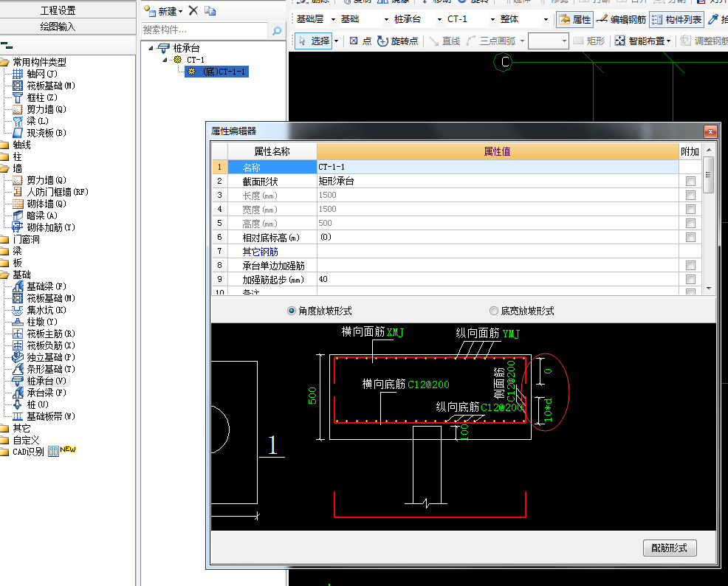The width and height of the screenshot is (728, 586).
Task: Select the 底宽放坡形式 radio option
Action: tap(493, 311)
